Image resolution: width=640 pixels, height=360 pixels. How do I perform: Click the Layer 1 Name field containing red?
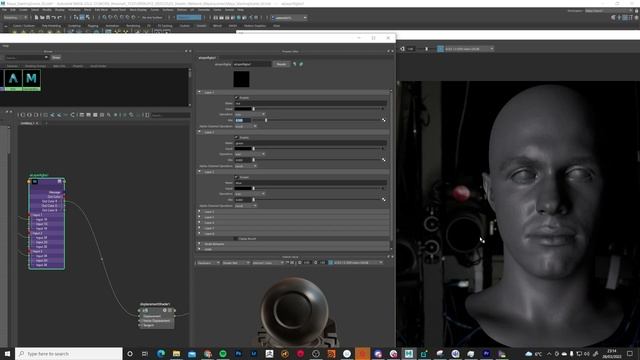310,103
